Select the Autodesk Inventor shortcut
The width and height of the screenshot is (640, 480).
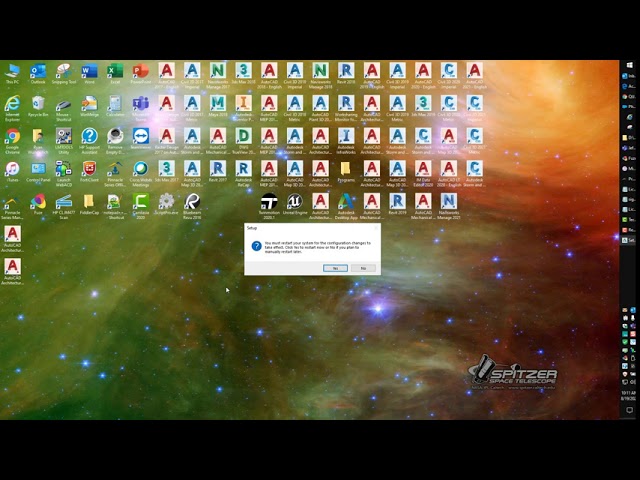244,109
